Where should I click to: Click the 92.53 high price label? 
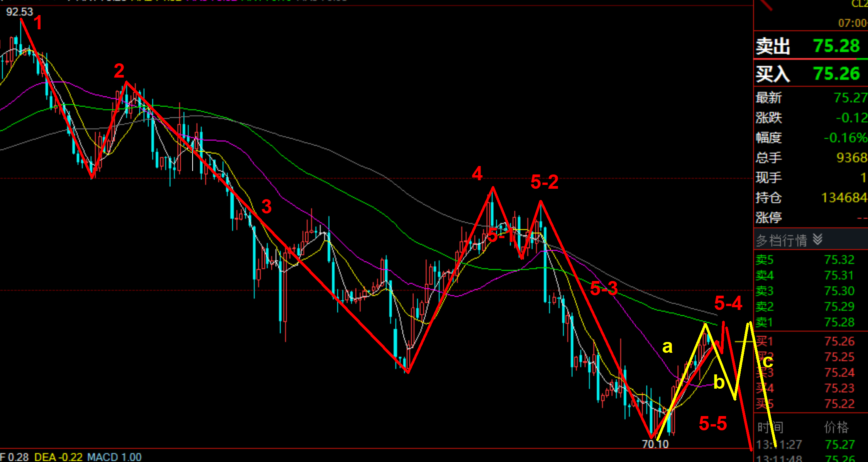coord(19,12)
